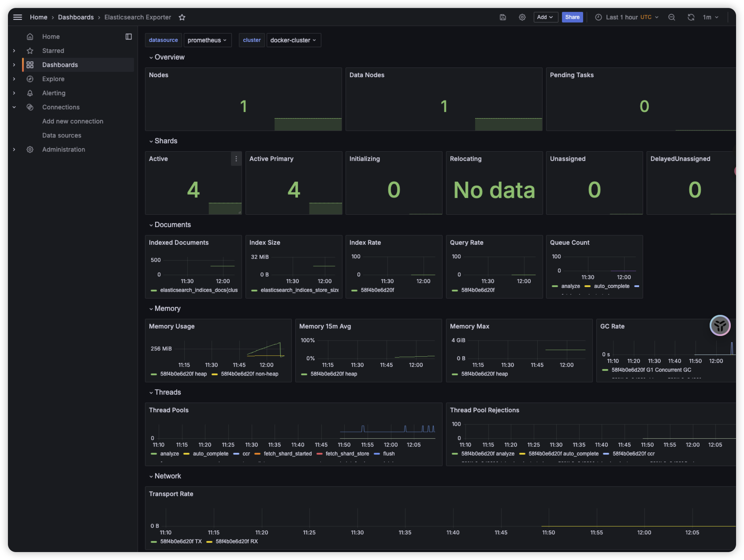This screenshot has height=560, width=744.
Task: Open Last 1 hour time range picker
Action: pyautogui.click(x=627, y=17)
